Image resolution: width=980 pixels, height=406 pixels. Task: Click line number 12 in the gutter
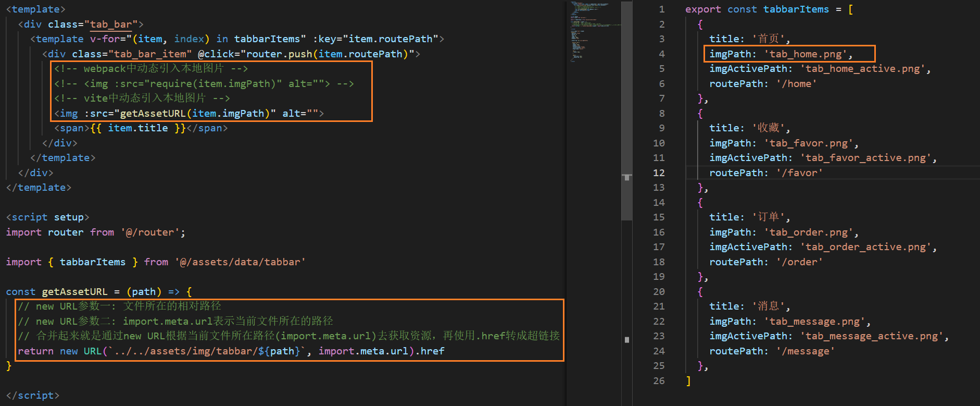pos(659,173)
